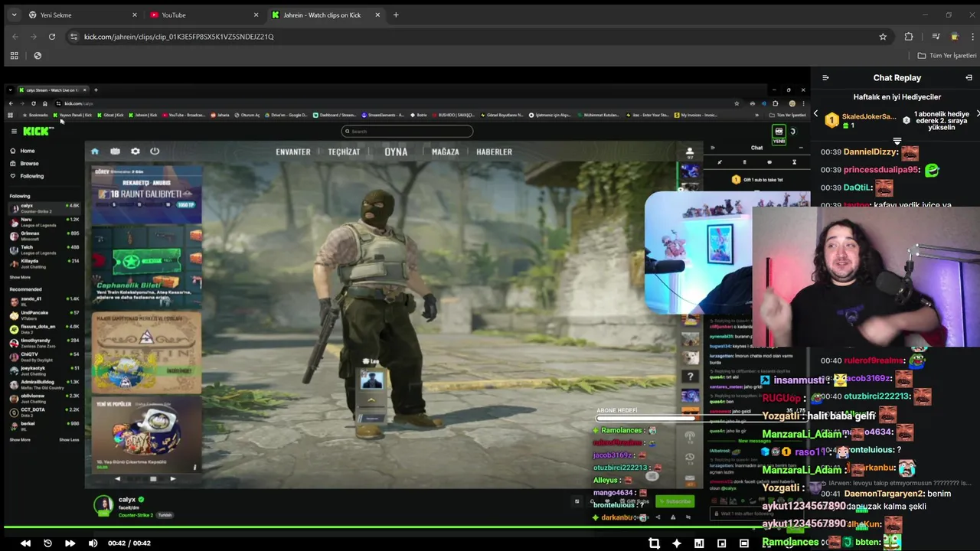Mute the clip with the speaker icon

93,543
